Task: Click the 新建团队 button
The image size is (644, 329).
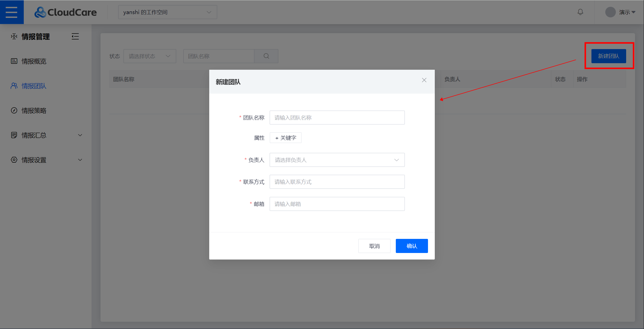Action: click(x=609, y=56)
